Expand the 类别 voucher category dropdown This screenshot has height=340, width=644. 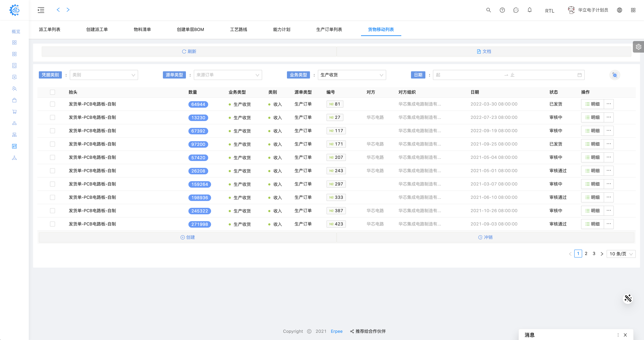coord(104,75)
